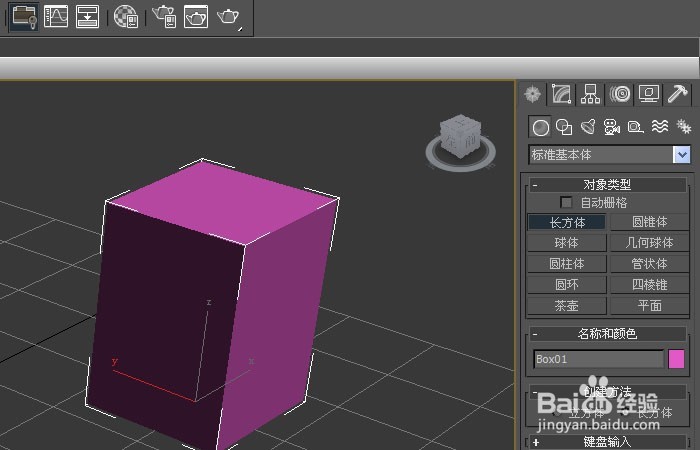Select the Helpers tape measure icon
This screenshot has width=700, height=450.
(635, 127)
